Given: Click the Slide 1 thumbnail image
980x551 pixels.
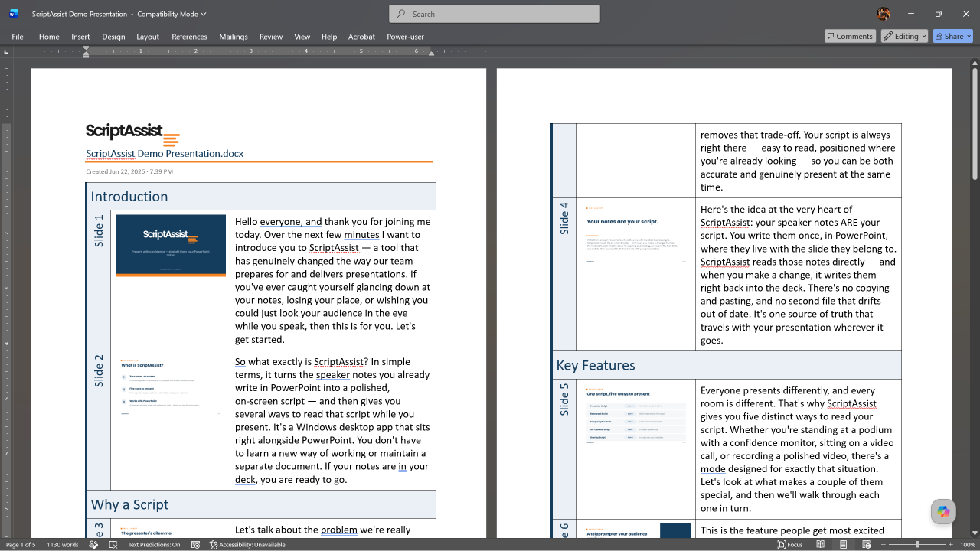Looking at the screenshot, I should (171, 245).
